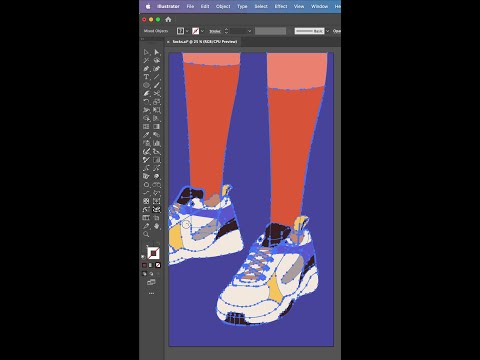Enable Draw Behind mode
480x360 pixels.
pos(151,274)
